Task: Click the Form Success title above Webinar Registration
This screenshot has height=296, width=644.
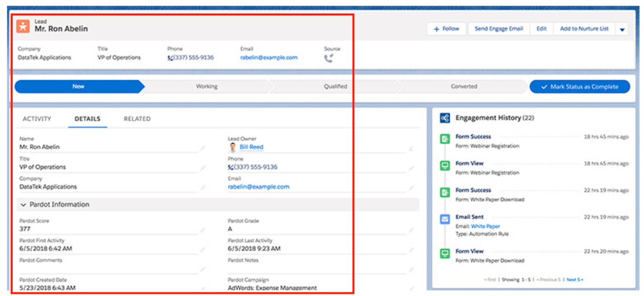Action: (x=473, y=137)
